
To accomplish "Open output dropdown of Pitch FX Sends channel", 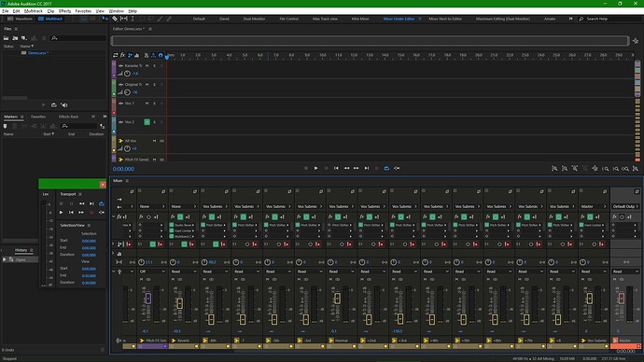I will (x=152, y=206).
